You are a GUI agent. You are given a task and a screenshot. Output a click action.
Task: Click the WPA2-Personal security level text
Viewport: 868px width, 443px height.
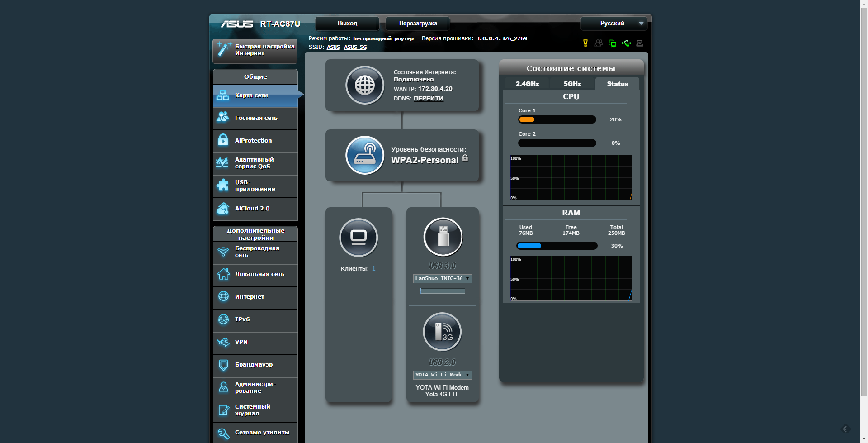point(425,160)
